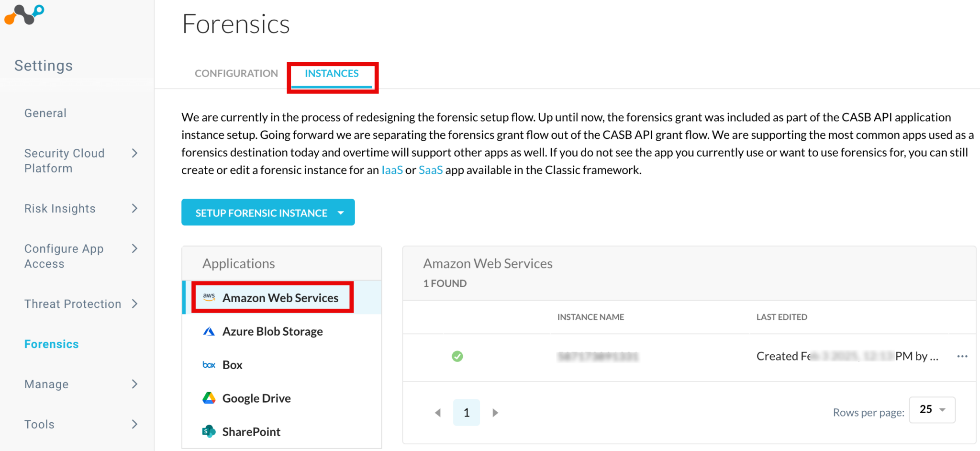Viewport: 980px width, 451px height.
Task: Switch to the Configuration tab
Action: 236,73
